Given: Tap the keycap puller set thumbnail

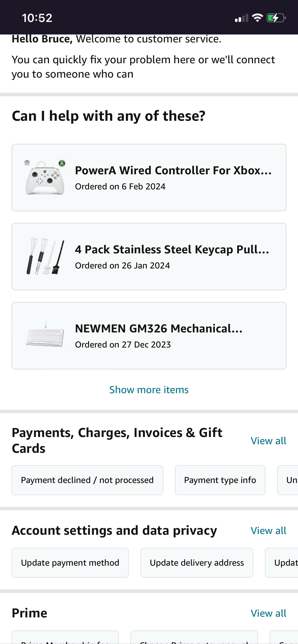Looking at the screenshot, I should click(x=45, y=257).
